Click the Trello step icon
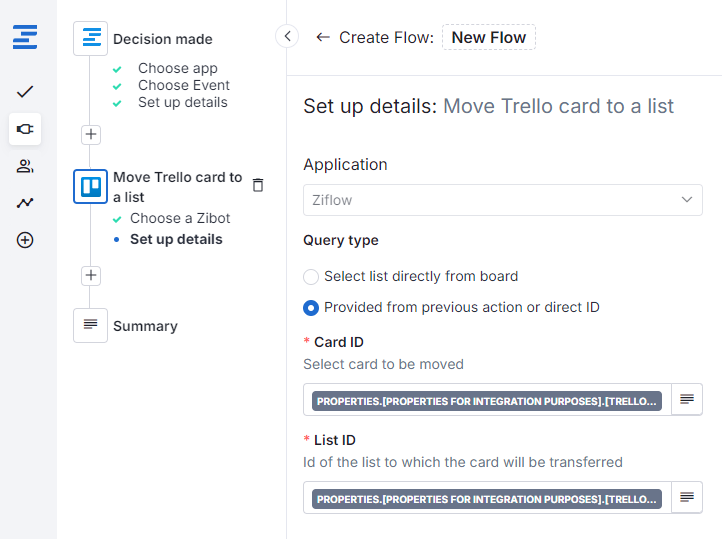 (x=90, y=186)
